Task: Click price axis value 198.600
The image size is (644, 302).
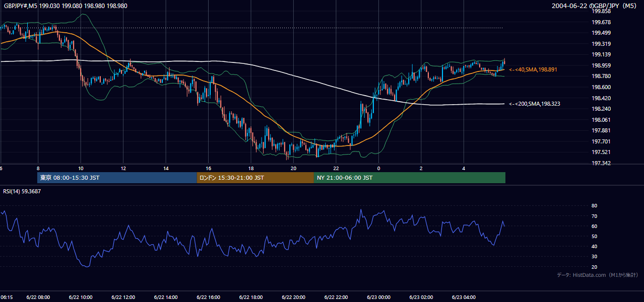Action: click(x=601, y=87)
